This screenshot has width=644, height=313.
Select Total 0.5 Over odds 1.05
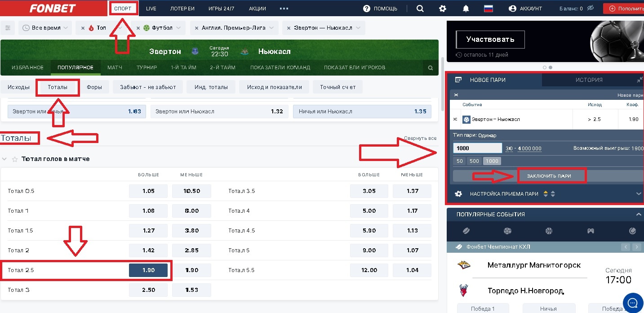148,191
